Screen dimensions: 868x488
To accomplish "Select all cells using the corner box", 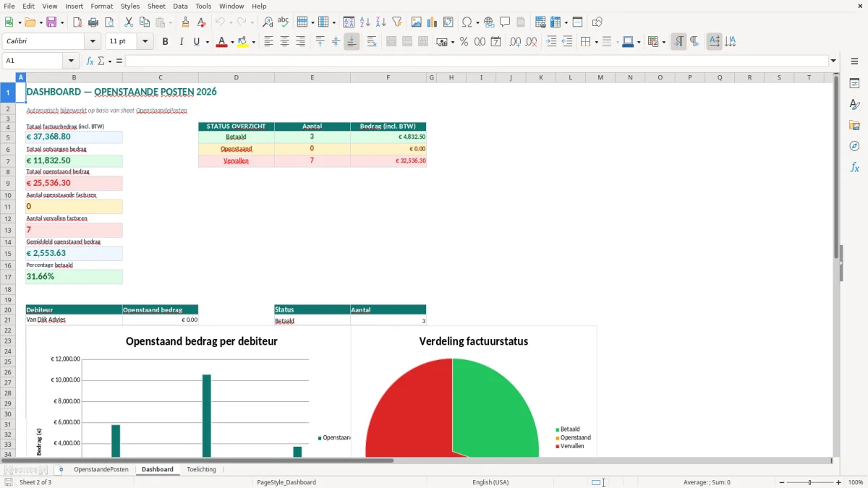I will [8, 77].
